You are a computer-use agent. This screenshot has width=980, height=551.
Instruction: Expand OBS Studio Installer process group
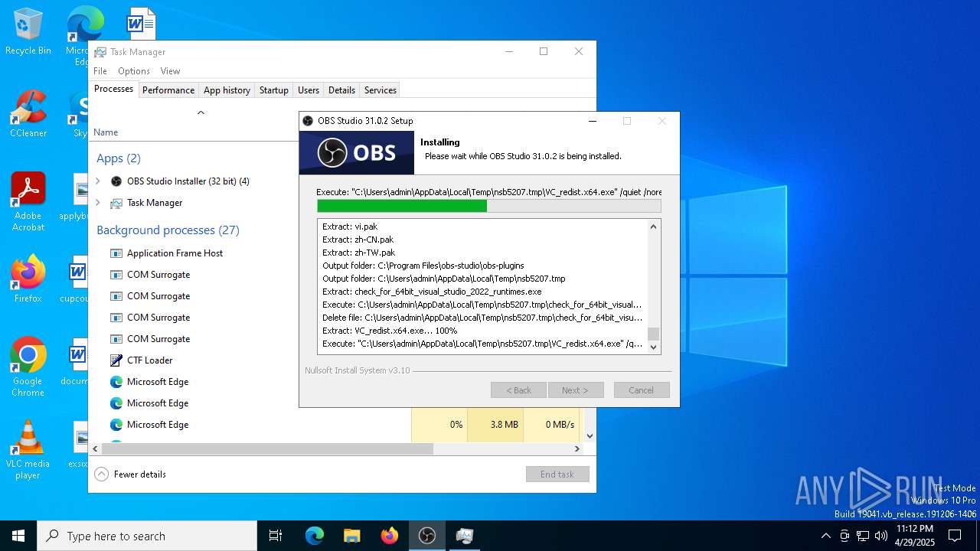pos(97,181)
